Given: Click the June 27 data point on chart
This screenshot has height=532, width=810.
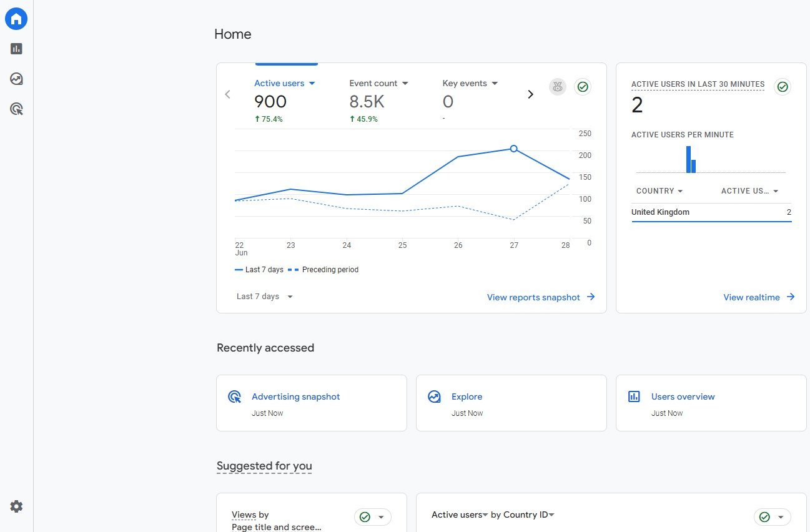Looking at the screenshot, I should tap(513, 149).
